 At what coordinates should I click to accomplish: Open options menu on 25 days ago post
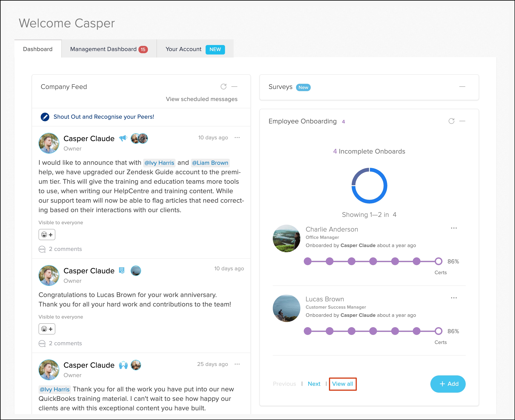[x=237, y=364]
